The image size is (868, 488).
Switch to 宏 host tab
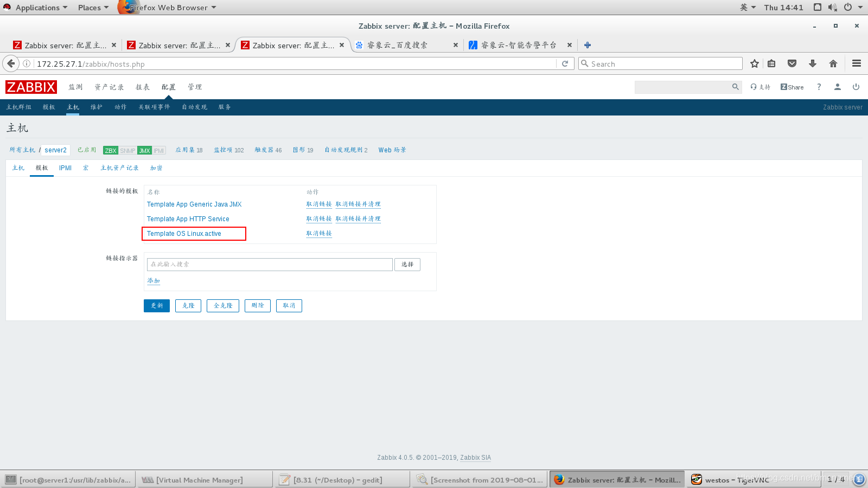point(86,168)
